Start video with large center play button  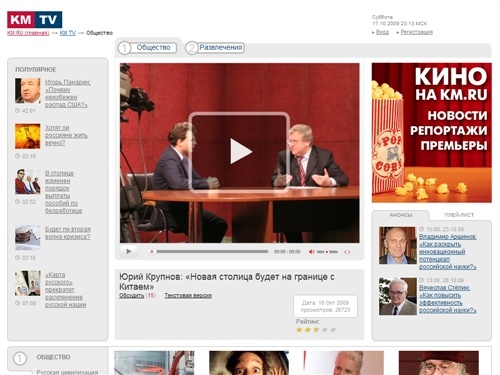[239, 152]
